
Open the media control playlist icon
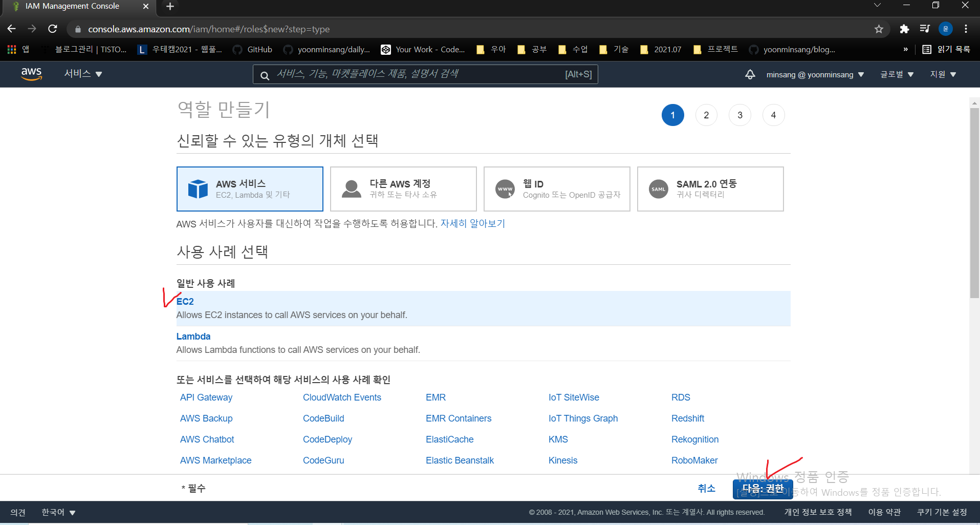924,29
